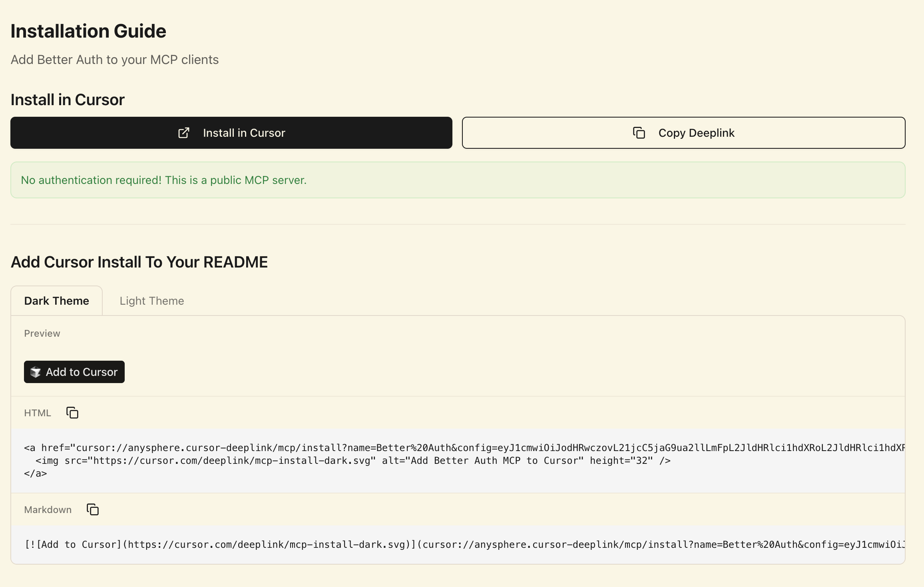
Task: Click the green no-authentication notice banner
Action: pyautogui.click(x=458, y=180)
